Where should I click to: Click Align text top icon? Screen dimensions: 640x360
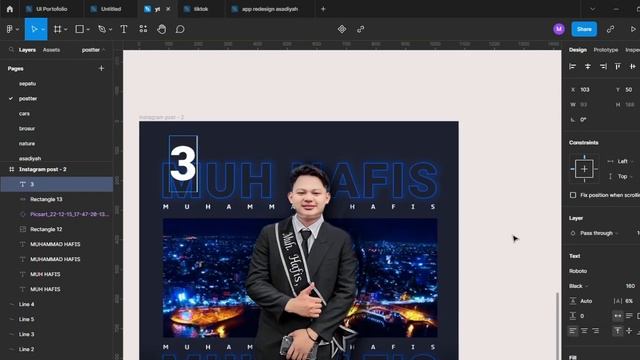(x=618, y=331)
